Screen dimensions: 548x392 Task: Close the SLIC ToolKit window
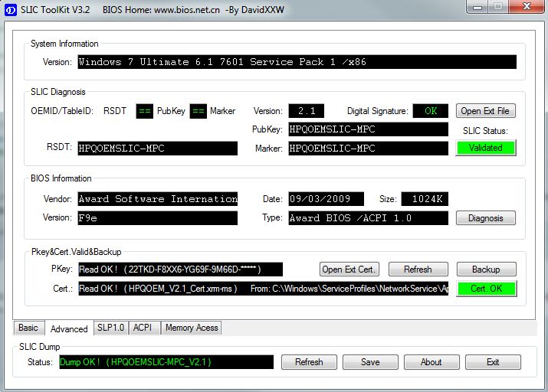[x=527, y=7]
